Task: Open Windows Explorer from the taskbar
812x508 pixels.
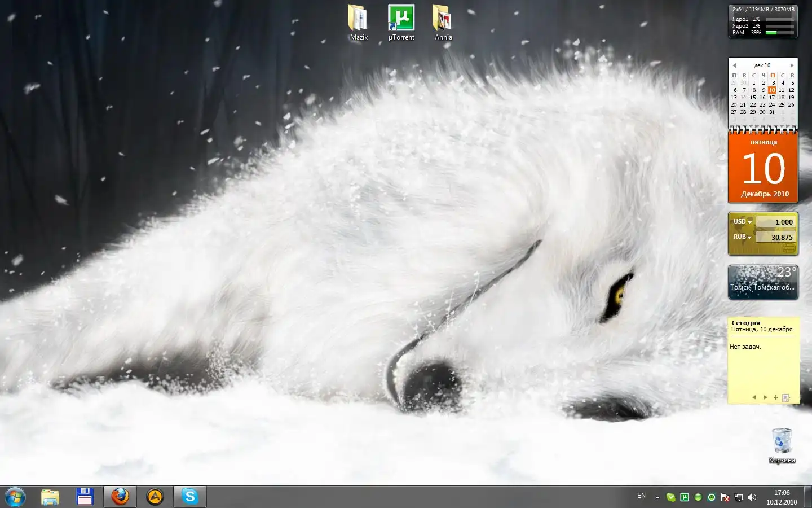Action: click(50, 497)
